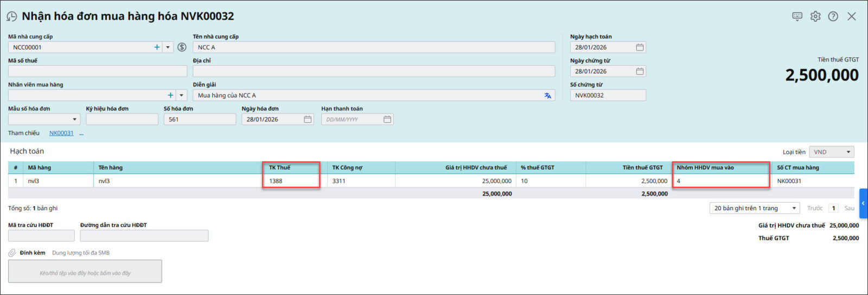Click the file drop upload area

[x=85, y=272]
